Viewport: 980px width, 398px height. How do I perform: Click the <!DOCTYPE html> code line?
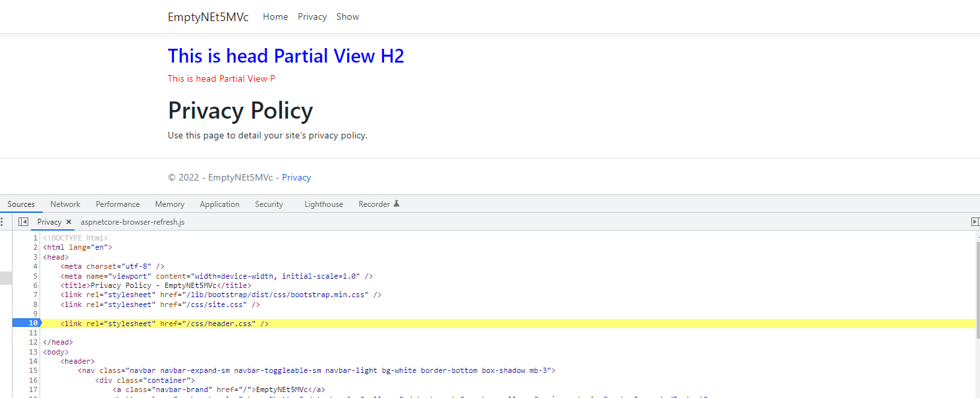[x=75, y=238]
